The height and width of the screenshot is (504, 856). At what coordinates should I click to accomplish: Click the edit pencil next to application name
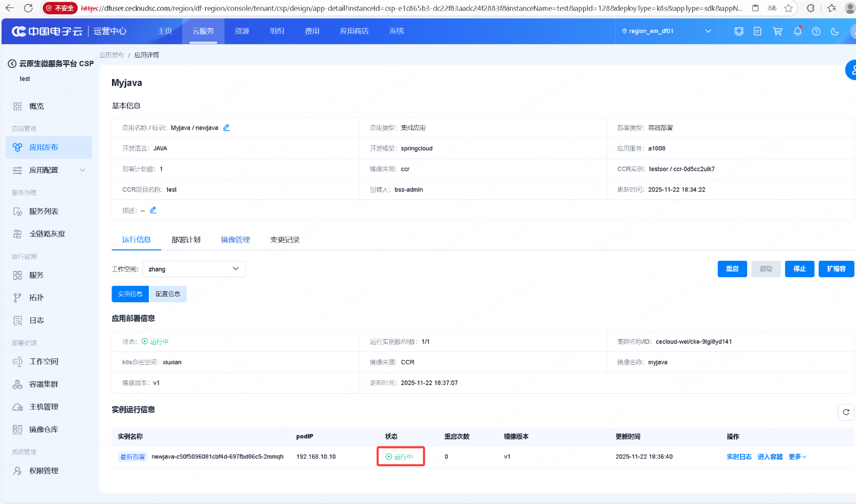point(226,127)
